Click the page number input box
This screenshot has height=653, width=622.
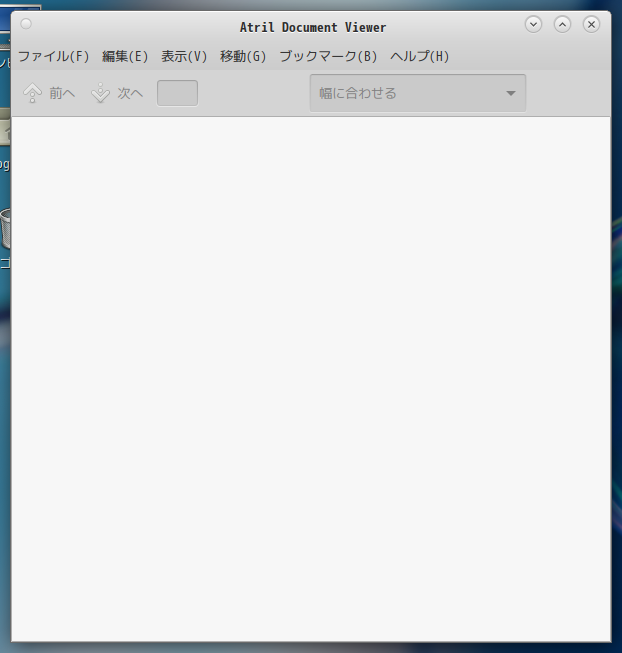tap(177, 93)
